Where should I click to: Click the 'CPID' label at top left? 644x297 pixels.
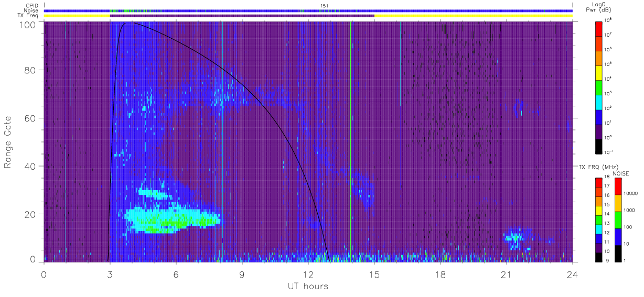point(31,6)
